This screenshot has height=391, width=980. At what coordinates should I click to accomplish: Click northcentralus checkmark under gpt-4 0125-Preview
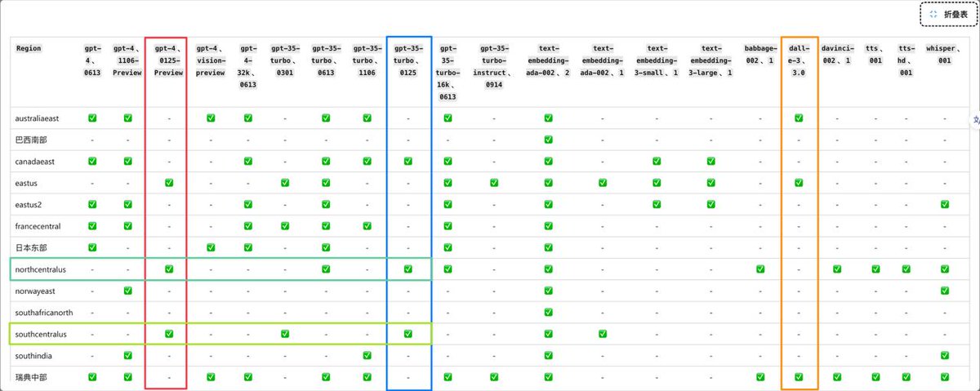[x=168, y=269]
